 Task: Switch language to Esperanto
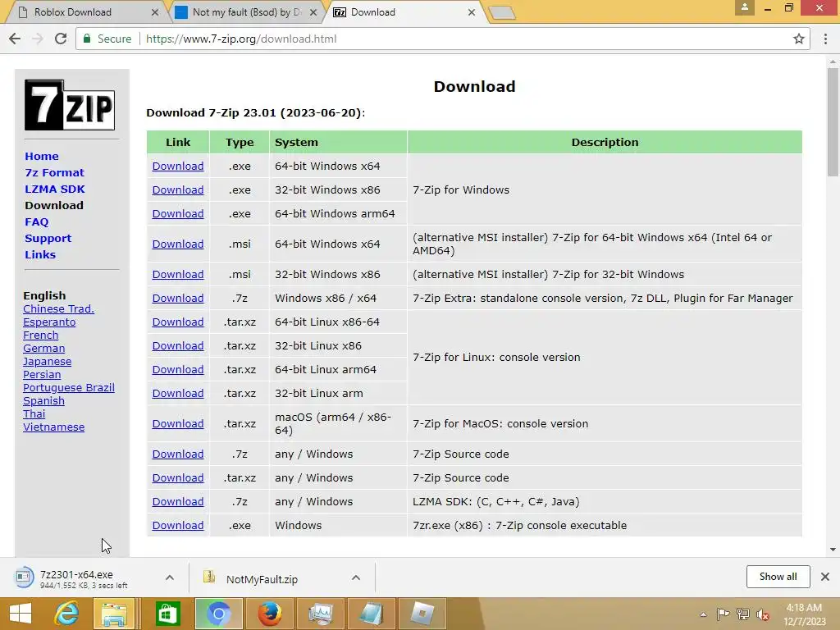(x=49, y=322)
